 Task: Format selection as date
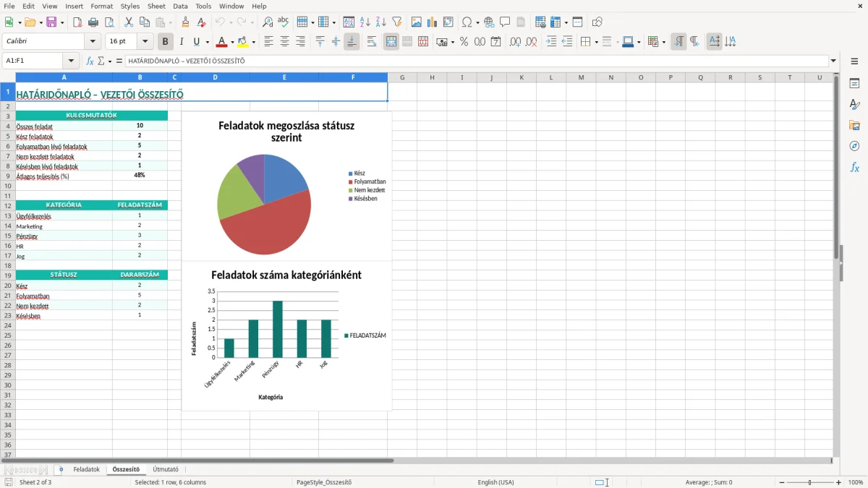(x=495, y=42)
